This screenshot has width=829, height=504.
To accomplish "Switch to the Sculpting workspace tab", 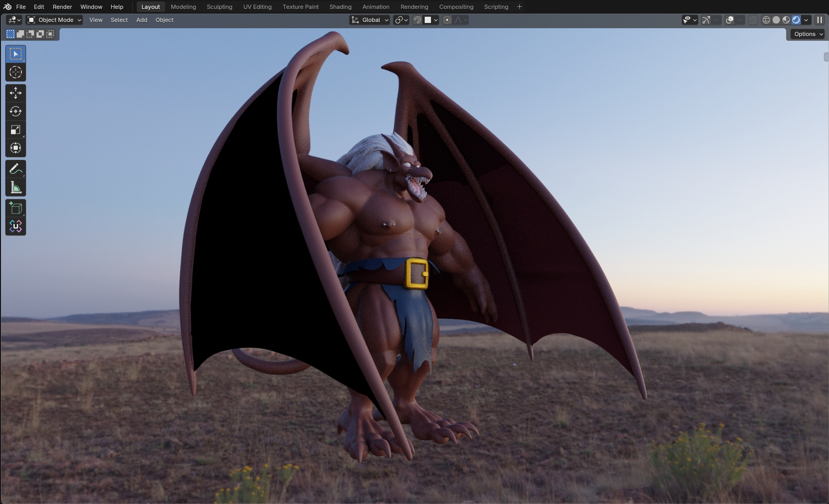I will [219, 7].
